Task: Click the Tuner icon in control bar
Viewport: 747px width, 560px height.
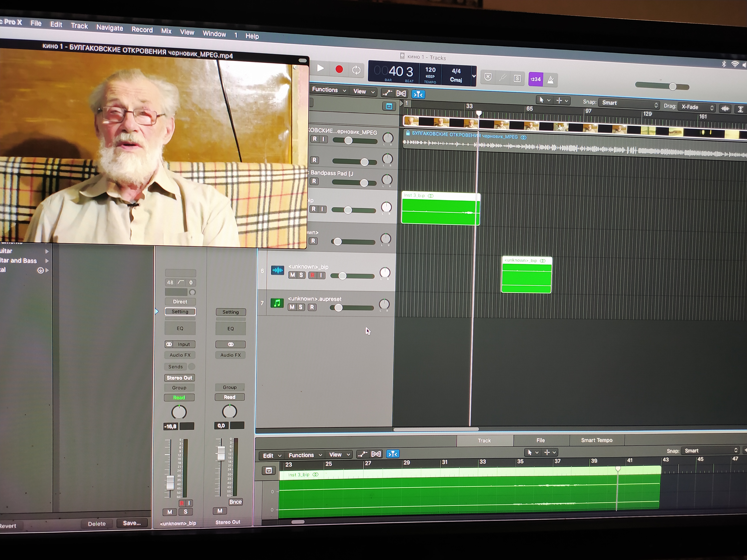Action: point(503,78)
